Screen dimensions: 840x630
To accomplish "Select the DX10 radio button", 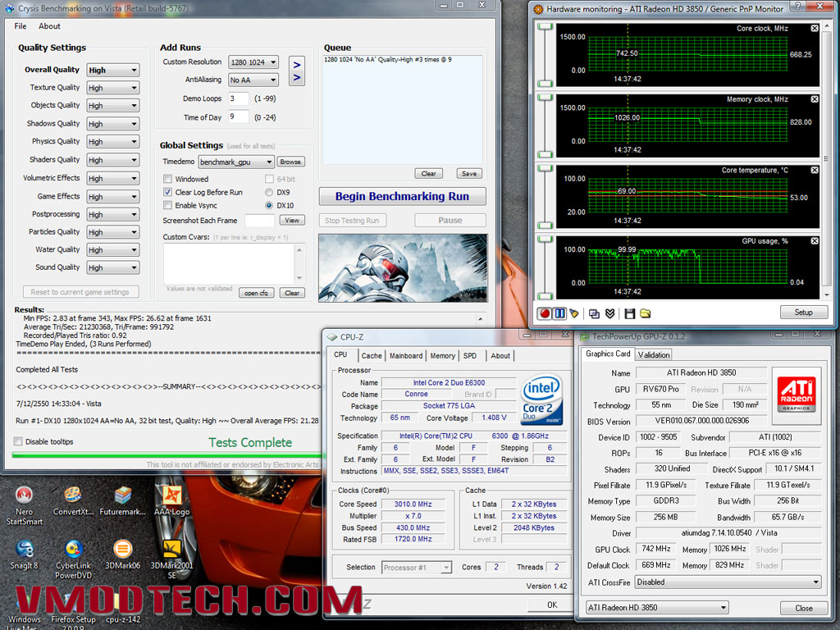I will coord(269,205).
